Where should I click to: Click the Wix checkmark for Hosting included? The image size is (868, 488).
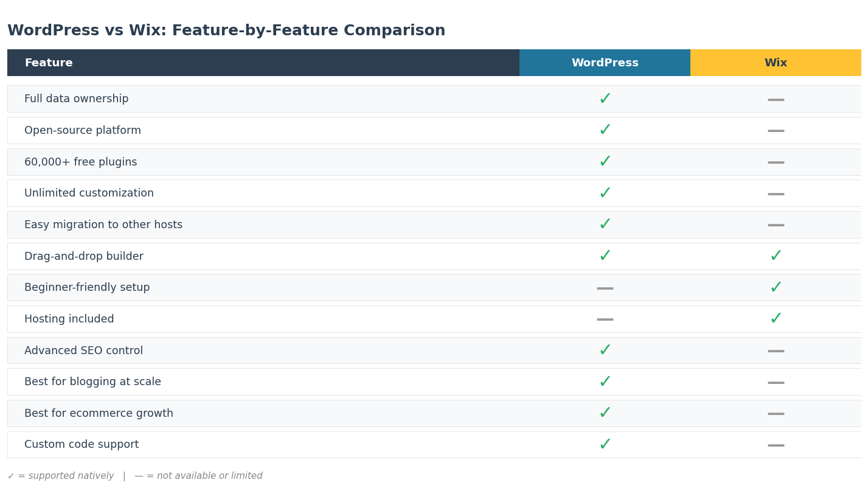[x=776, y=319]
